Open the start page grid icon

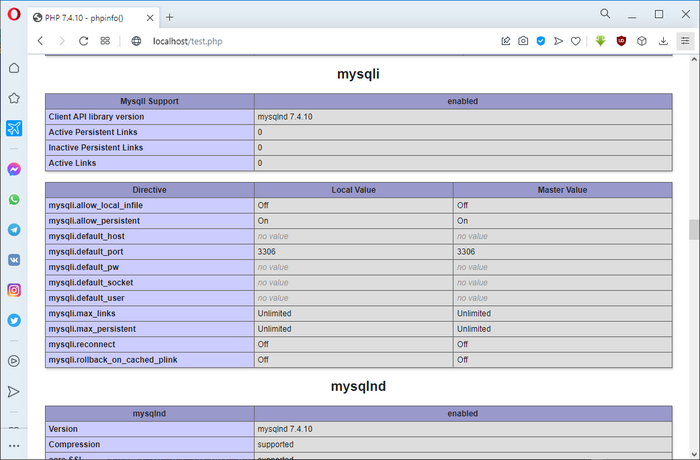click(105, 41)
